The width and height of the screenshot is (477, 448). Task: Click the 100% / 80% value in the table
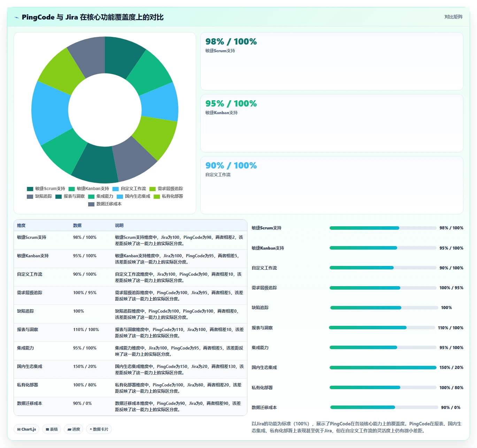coord(85,385)
